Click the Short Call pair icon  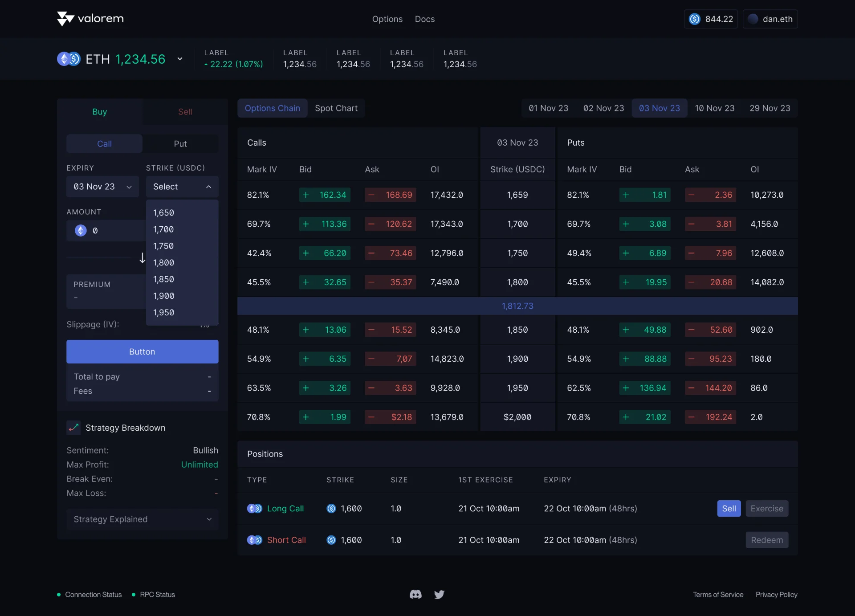255,540
